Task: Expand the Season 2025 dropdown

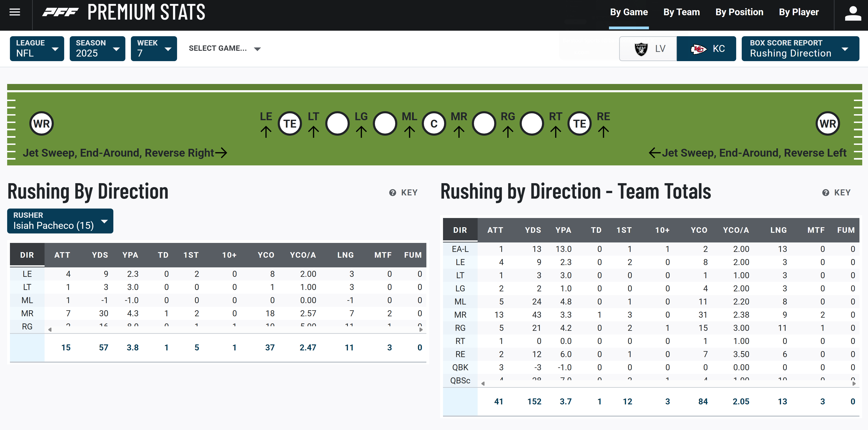Action: pyautogui.click(x=97, y=49)
